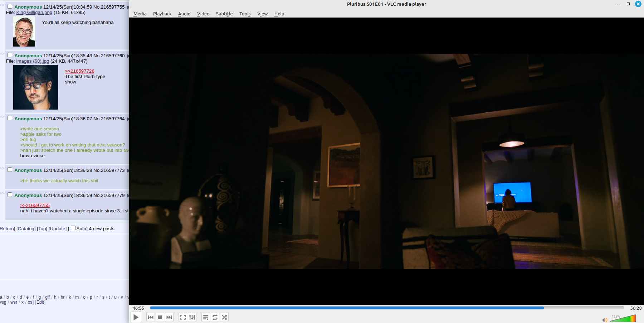The width and height of the screenshot is (644, 323).
Task: Check the box for post No.216597779
Action: 10,195
